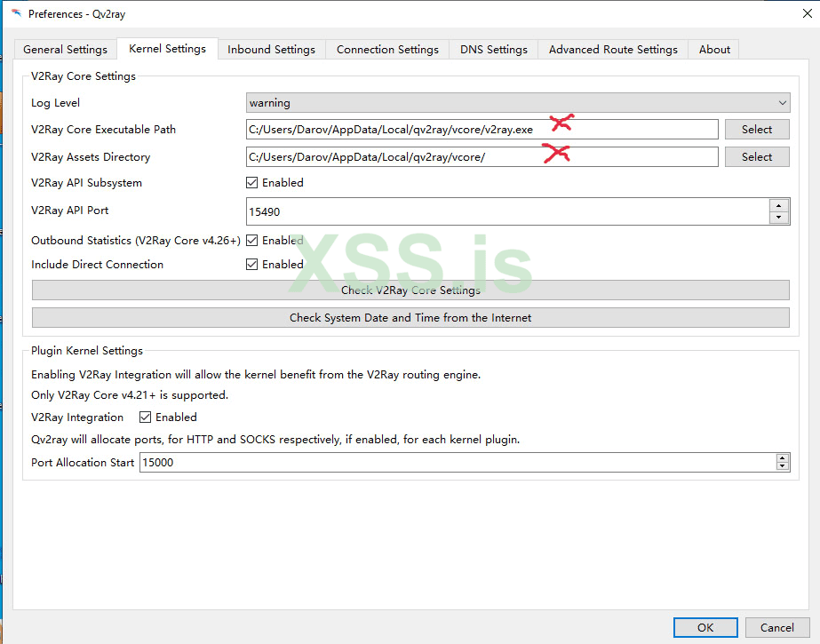Click the 'V2Ray API Port' label
This screenshot has width=820, height=644.
pyautogui.click(x=69, y=211)
